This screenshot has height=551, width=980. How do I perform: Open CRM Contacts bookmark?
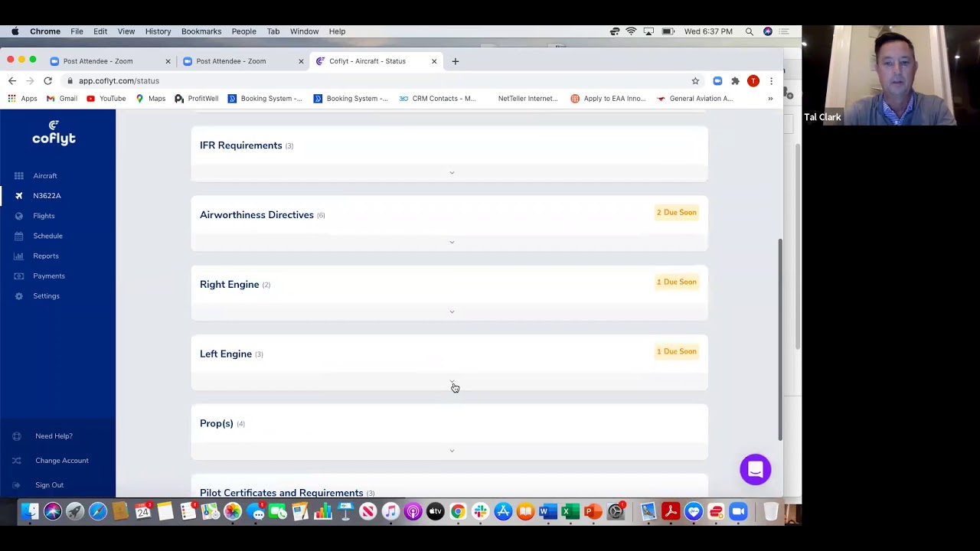pos(437,99)
